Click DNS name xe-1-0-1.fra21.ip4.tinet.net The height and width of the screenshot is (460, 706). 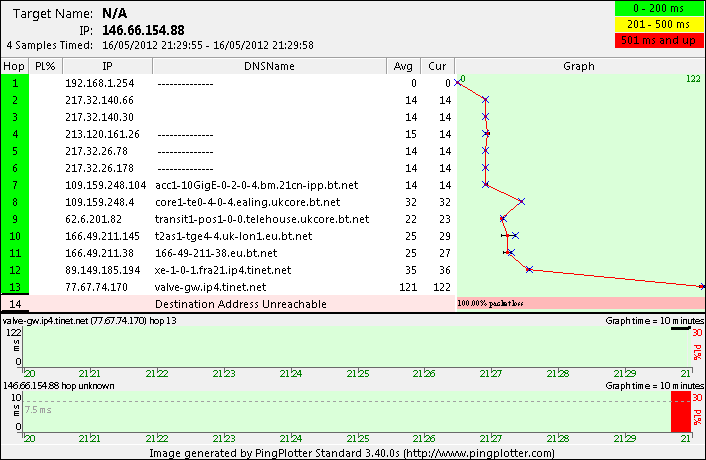coord(223,271)
